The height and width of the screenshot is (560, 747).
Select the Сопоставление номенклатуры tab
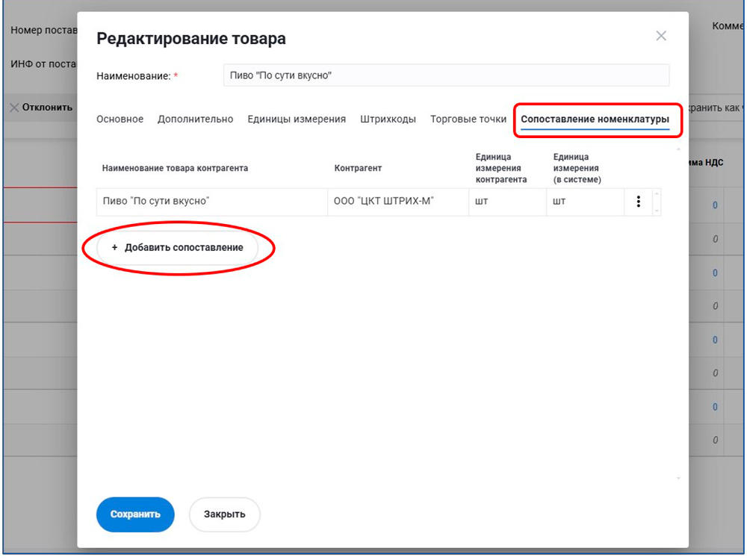tap(595, 119)
